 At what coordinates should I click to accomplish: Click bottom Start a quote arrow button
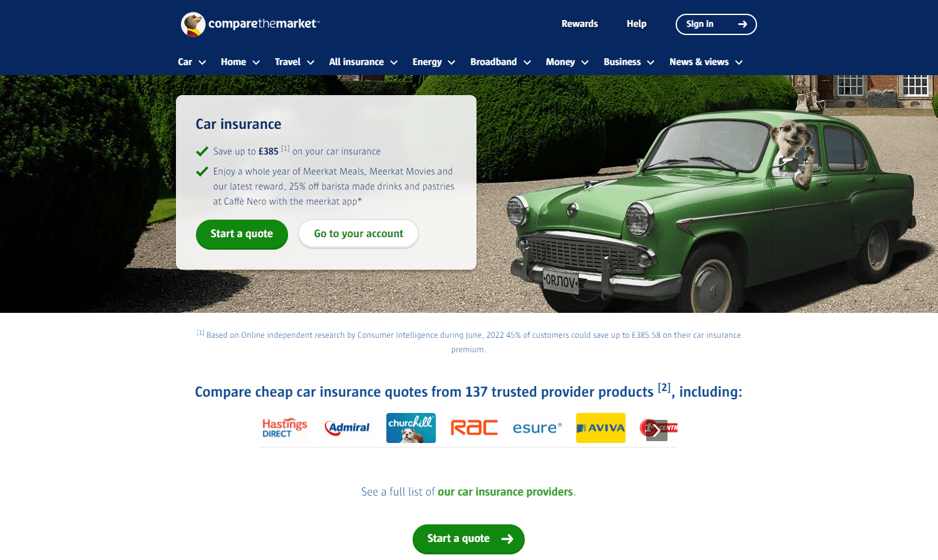(x=468, y=539)
